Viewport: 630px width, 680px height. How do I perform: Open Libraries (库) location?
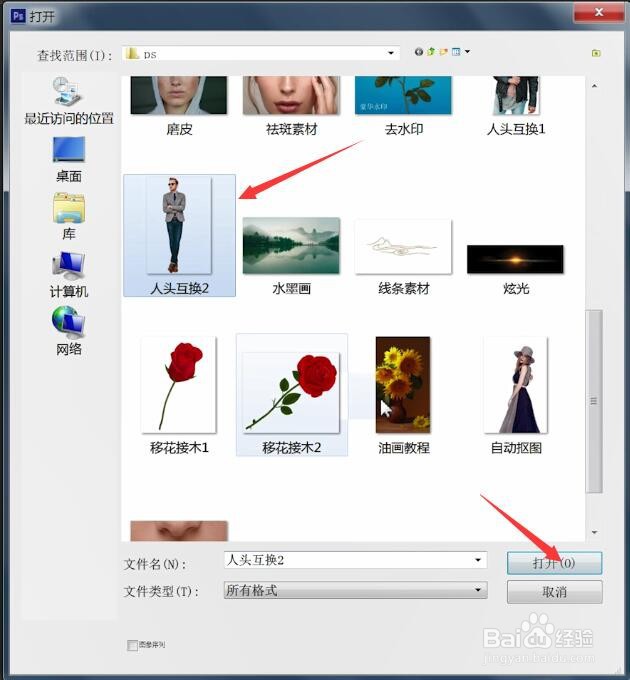coord(69,216)
